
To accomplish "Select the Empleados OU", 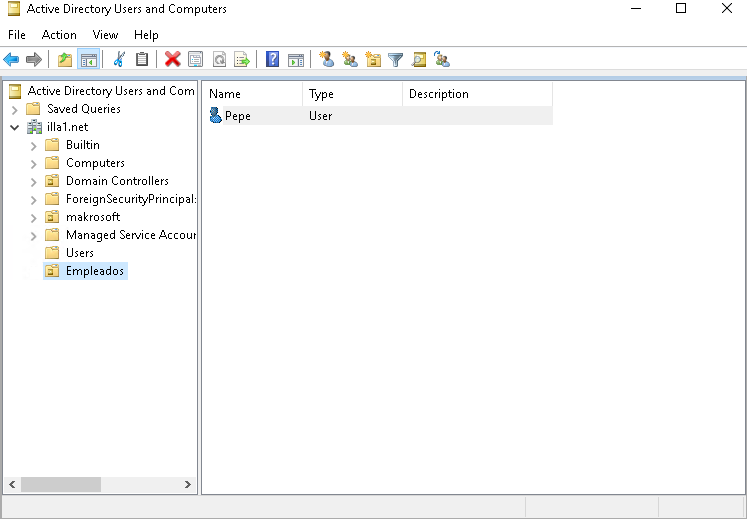I will (95, 271).
